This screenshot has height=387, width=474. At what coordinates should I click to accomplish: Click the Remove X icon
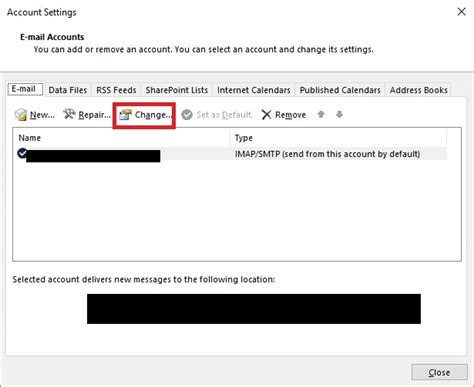coord(266,115)
